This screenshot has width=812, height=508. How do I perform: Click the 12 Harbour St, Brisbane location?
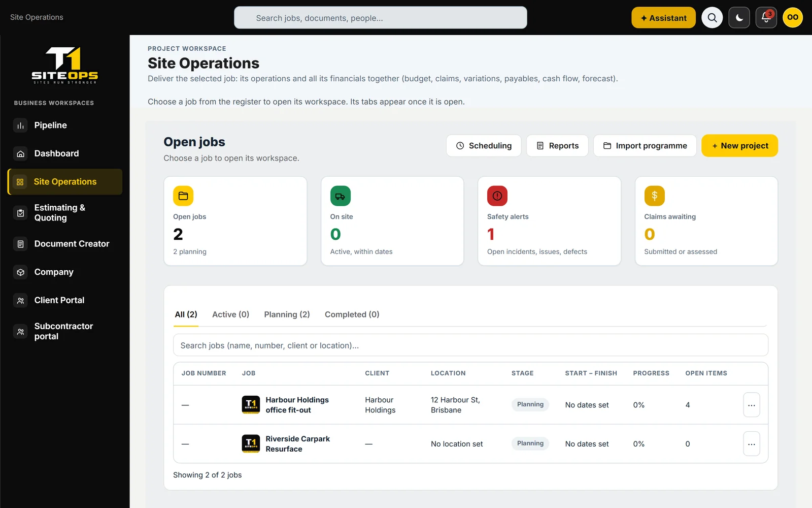[455, 405]
